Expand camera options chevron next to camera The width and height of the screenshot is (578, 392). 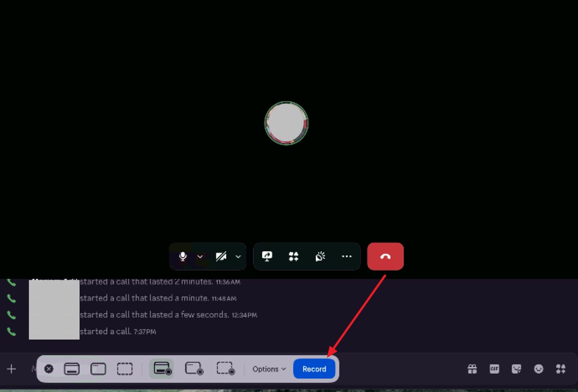tap(238, 256)
